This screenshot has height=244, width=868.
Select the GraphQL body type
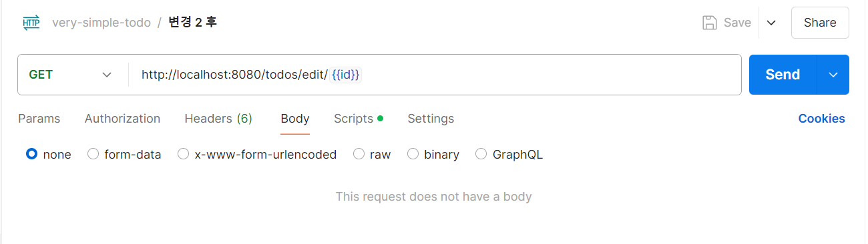click(x=509, y=155)
